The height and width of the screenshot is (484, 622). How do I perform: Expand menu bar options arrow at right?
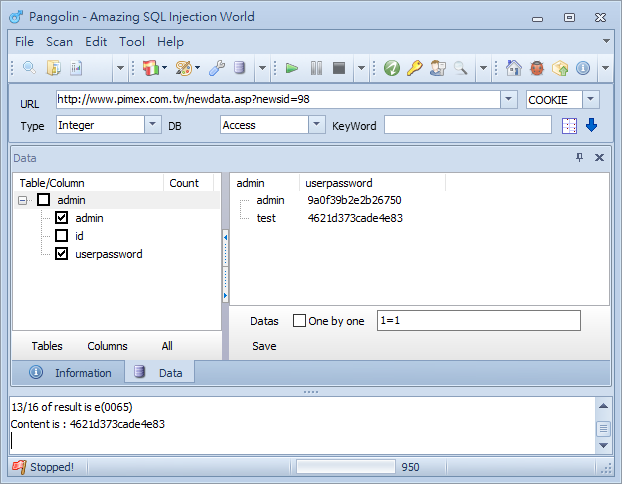point(606,41)
